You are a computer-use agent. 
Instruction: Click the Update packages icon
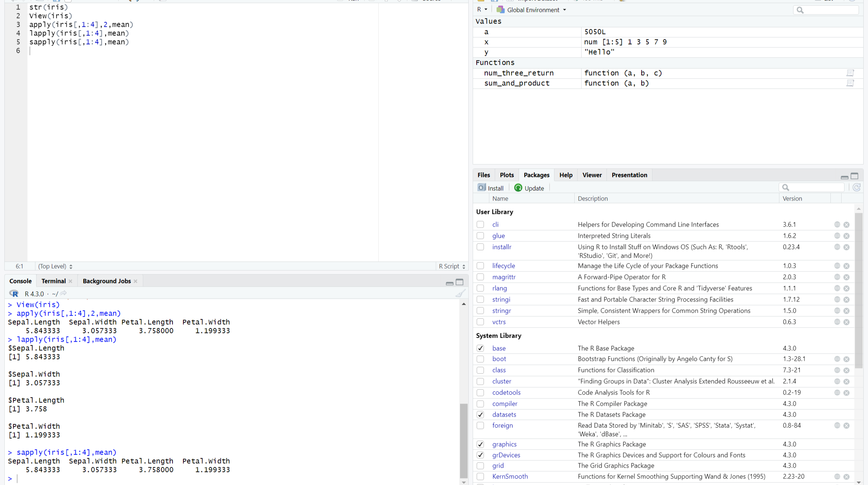coord(518,188)
